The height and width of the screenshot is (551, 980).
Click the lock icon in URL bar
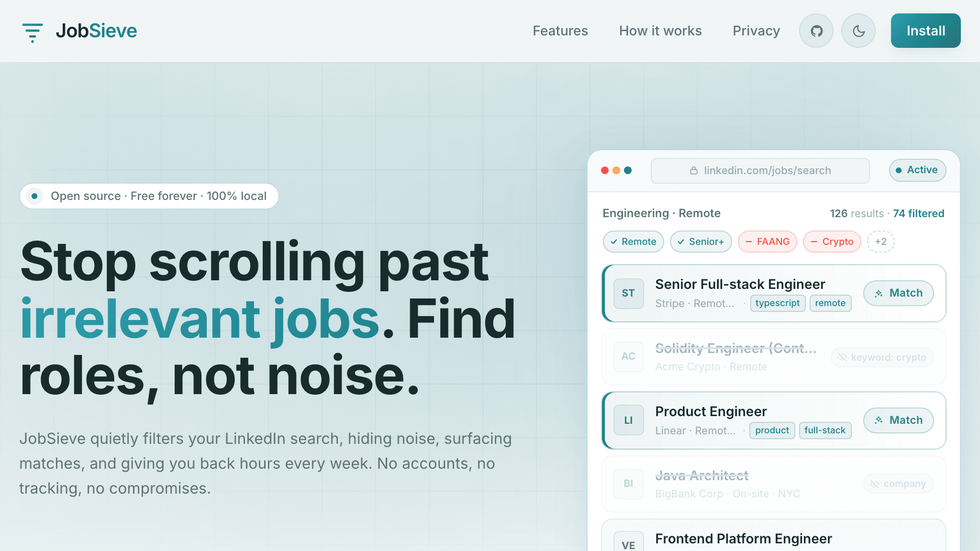tap(693, 170)
